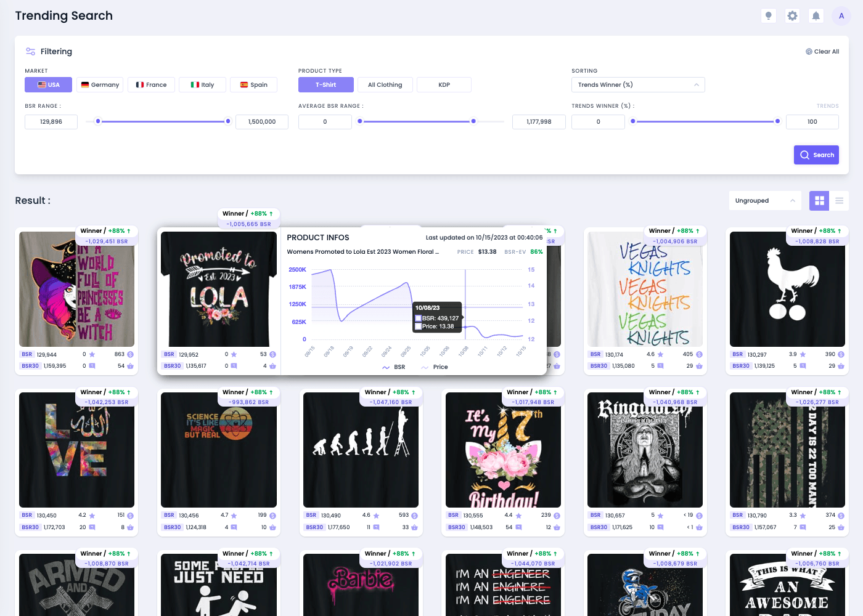
Task: Open the LOVE shirt thumbnail
Action: [76, 450]
